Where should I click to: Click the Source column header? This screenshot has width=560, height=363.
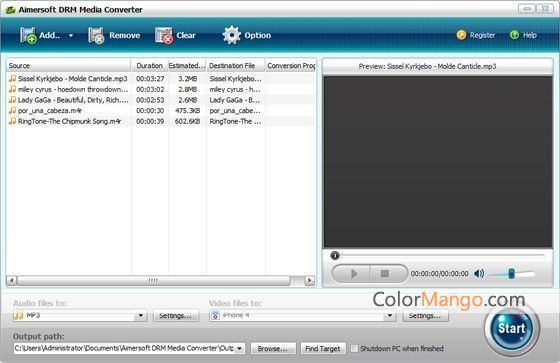pyautogui.click(x=69, y=65)
